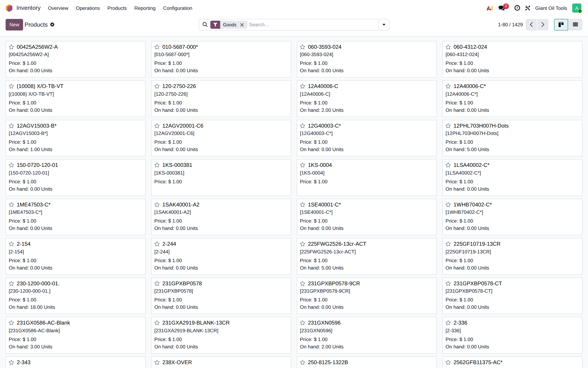This screenshot has height=368, width=588.
Task: Open the messages icon with 3 notifications
Action: pyautogui.click(x=502, y=8)
